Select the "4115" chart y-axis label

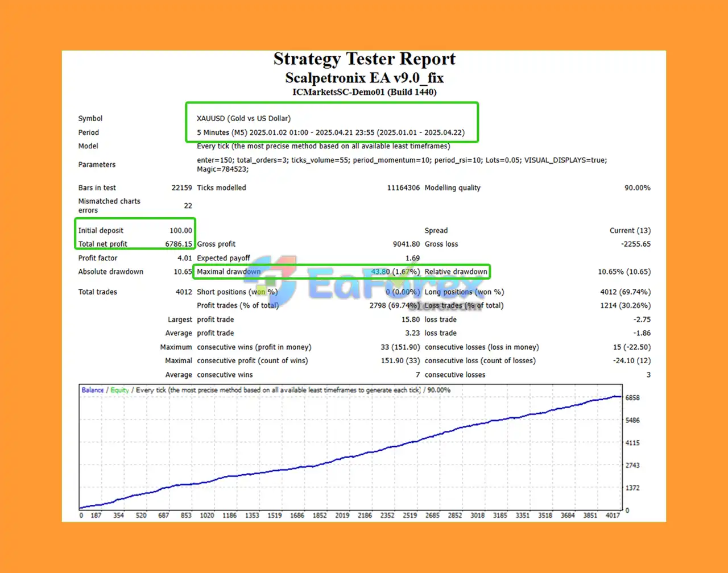coord(632,443)
